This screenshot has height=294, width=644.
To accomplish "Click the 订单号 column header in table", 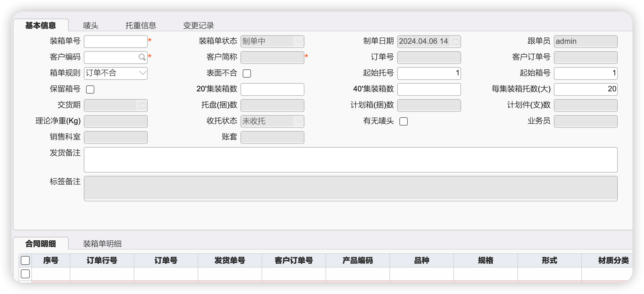I will tap(166, 260).
